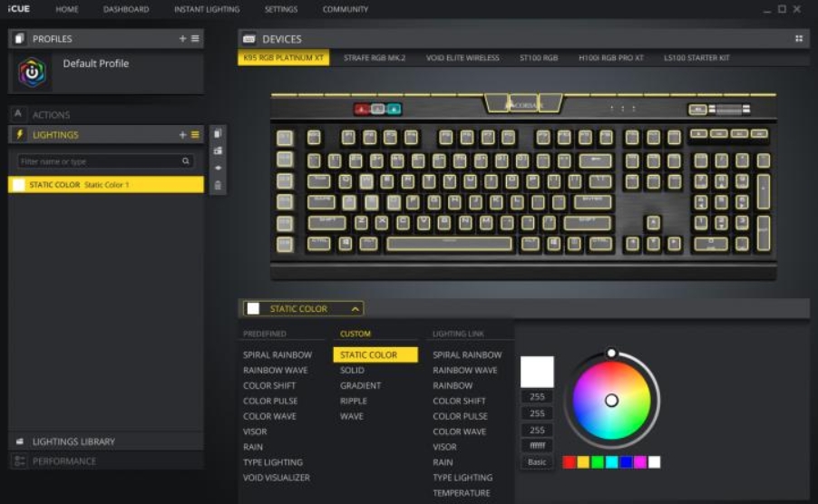Open the Home menu
The width and height of the screenshot is (818, 504).
(67, 9)
